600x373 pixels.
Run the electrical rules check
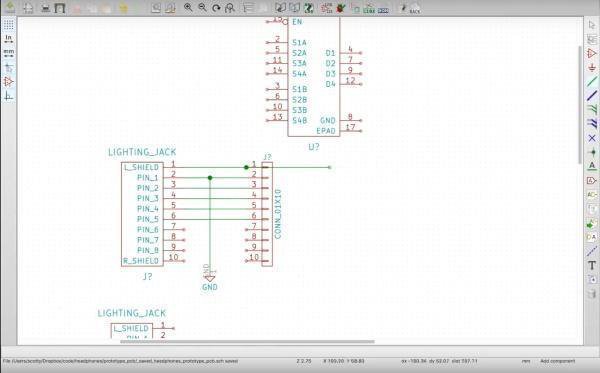pyautogui.click(x=340, y=8)
